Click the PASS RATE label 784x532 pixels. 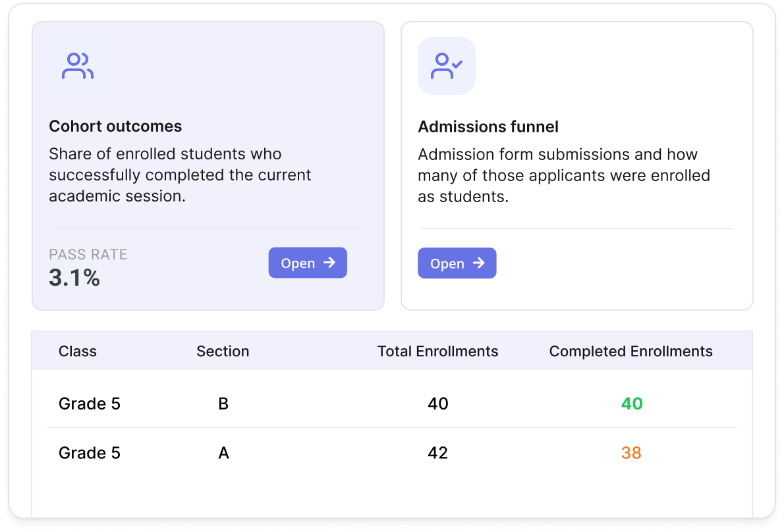pyautogui.click(x=88, y=254)
